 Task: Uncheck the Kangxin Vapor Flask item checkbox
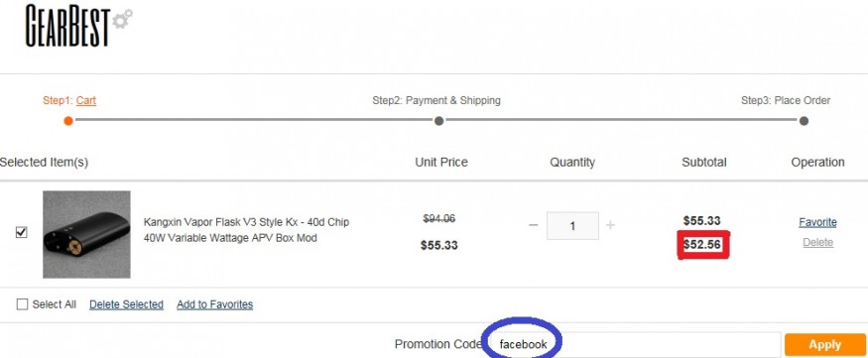(x=21, y=233)
